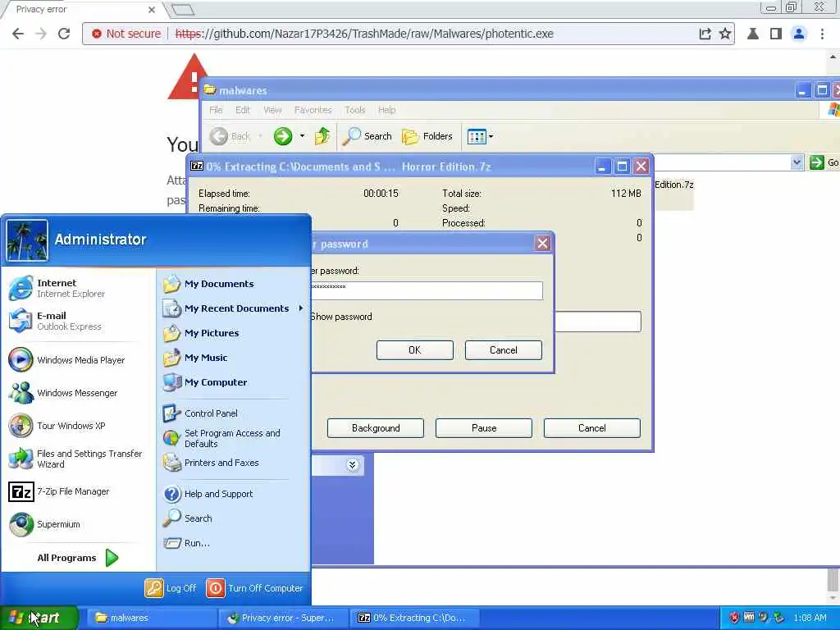The image size is (840, 630).
Task: Open browser three-dot menu
Action: point(822,33)
